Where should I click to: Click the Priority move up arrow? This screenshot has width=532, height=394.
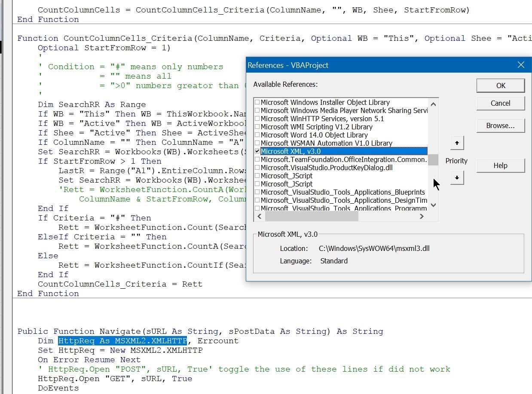click(x=457, y=143)
